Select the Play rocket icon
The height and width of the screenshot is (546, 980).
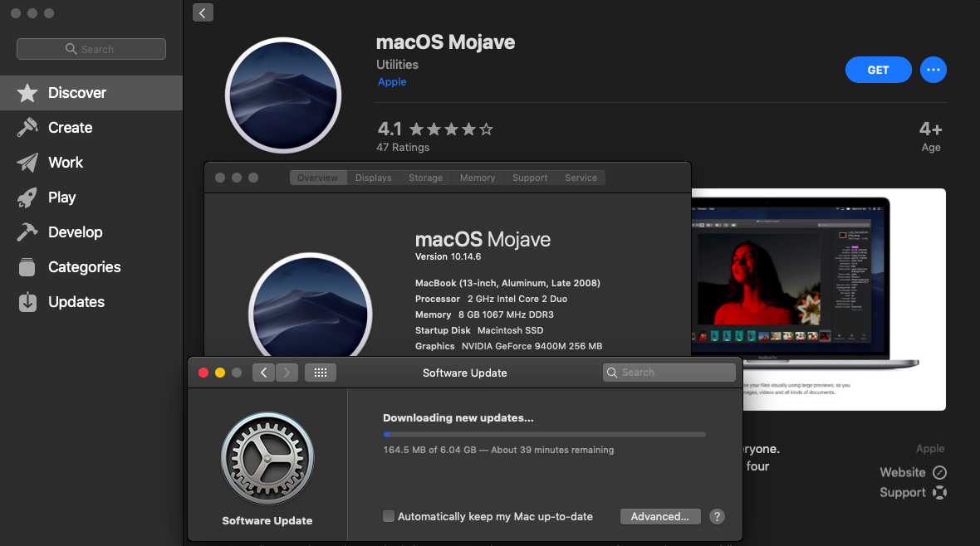(x=27, y=197)
